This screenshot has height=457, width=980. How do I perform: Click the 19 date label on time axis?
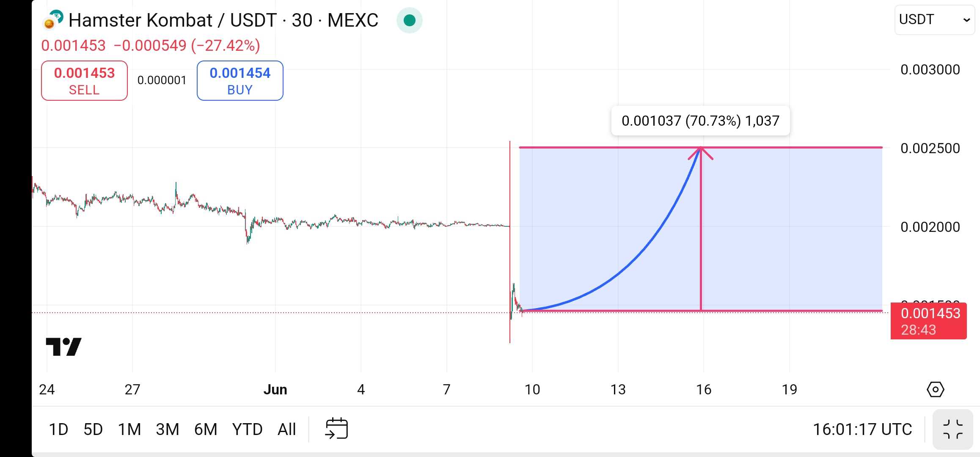click(790, 389)
